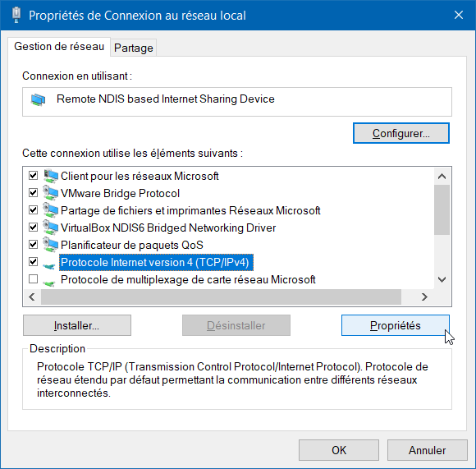Click the list scroll up arrow
The image size is (476, 469).
tap(442, 177)
